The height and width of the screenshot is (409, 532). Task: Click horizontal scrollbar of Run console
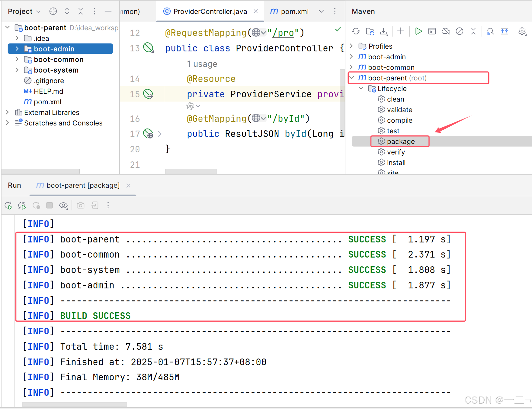[75, 405]
